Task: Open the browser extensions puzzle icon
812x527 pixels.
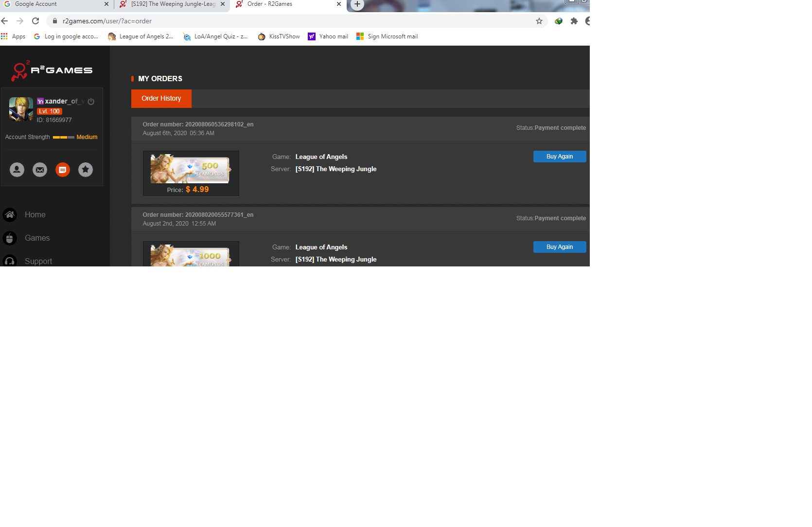Action: tap(574, 21)
